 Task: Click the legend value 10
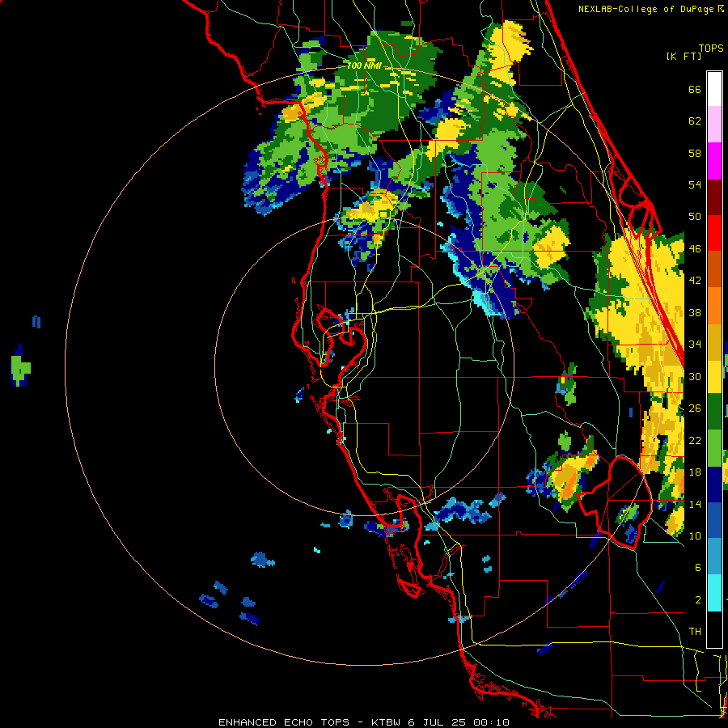695,535
